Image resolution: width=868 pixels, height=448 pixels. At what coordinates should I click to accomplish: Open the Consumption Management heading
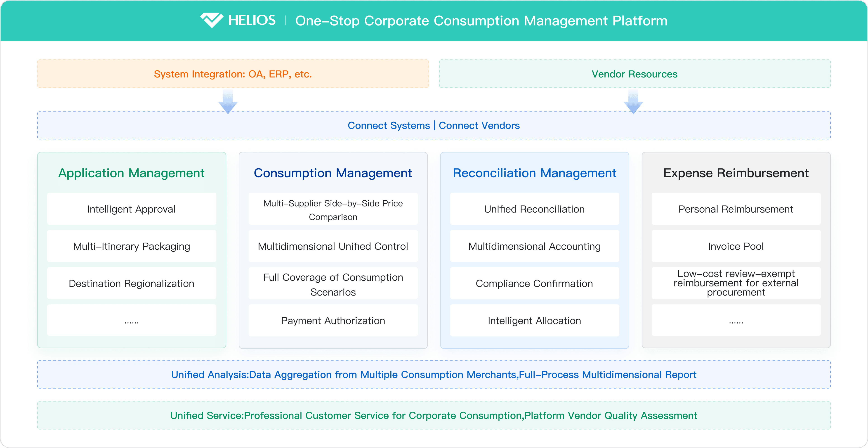[x=333, y=173]
